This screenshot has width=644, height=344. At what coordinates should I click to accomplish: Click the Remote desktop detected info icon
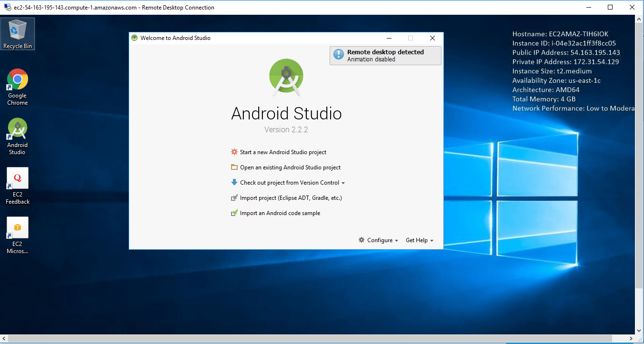click(339, 55)
